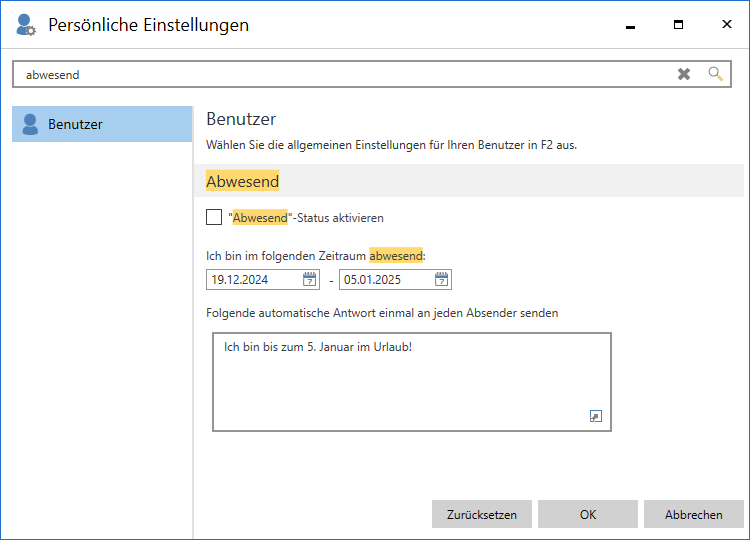The height and width of the screenshot is (540, 750).
Task: Click the label Ich bin im folgenden Zeitraum abwesend
Action: point(316,255)
